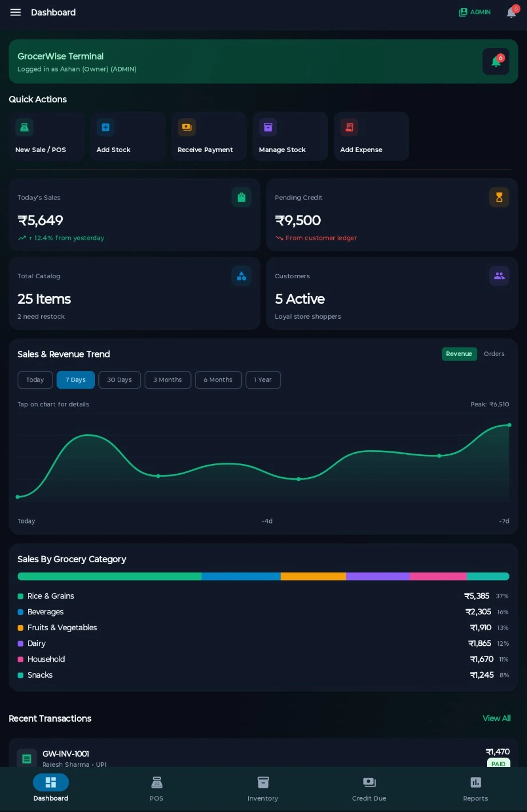Click the Add Stock quick action label

click(x=113, y=150)
